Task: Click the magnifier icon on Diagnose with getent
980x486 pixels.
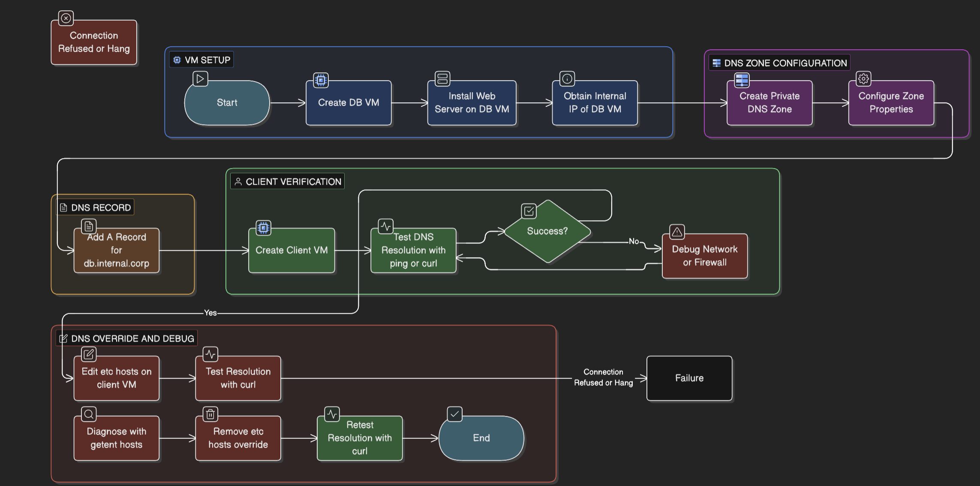Action: (x=89, y=414)
